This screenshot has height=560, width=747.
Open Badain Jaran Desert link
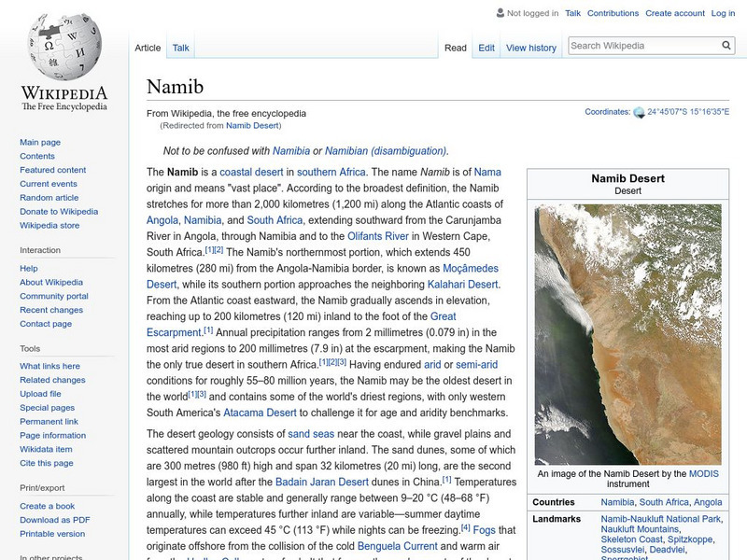(x=322, y=482)
